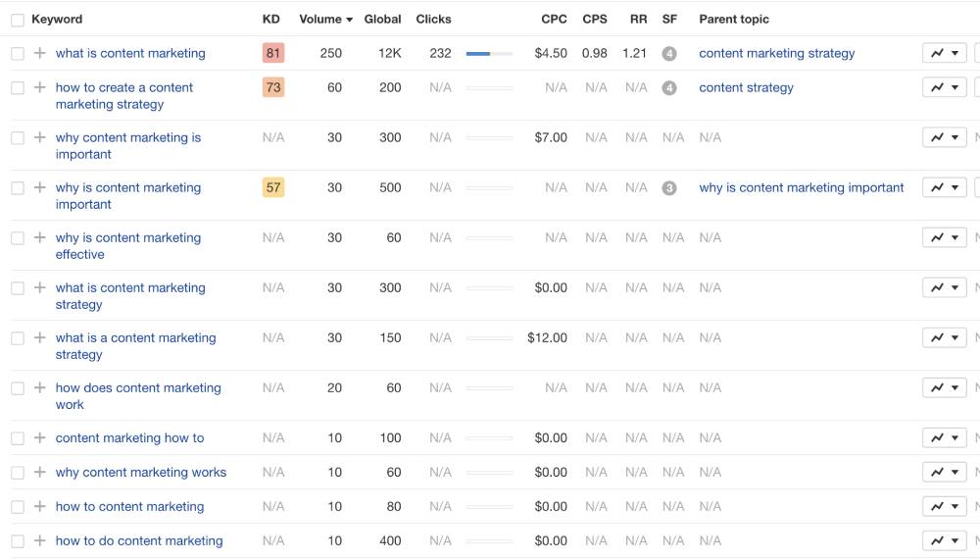
Task: Click plus icon next to 'content marketing how to'
Action: [39, 438]
